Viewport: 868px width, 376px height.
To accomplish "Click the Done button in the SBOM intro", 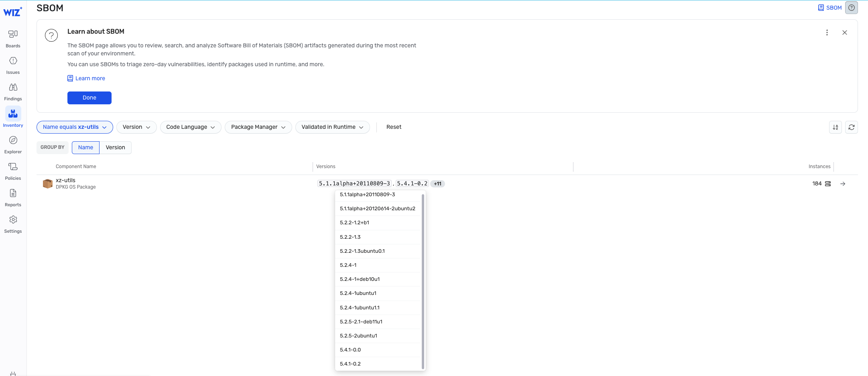I will (89, 98).
